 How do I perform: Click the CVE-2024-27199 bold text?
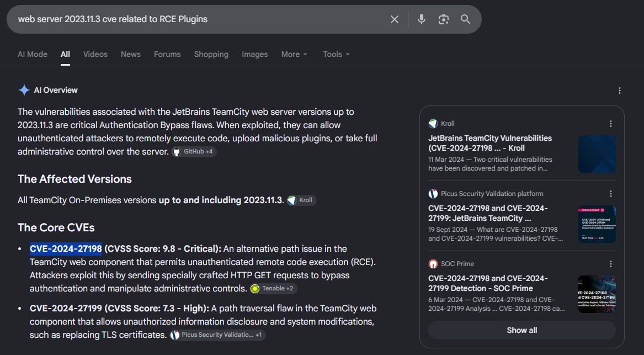[66, 308]
